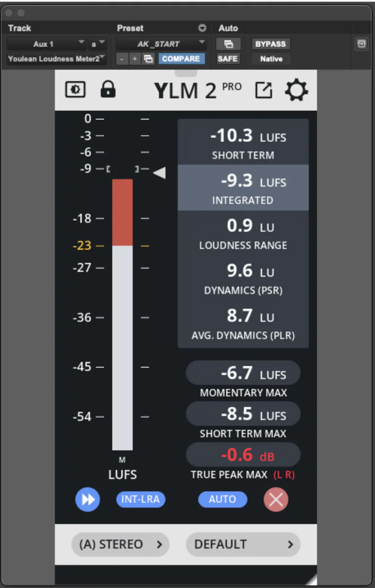Open the Youlean Loudness Meter2 plug-in selector
This screenshot has height=588, width=375.
[57, 59]
